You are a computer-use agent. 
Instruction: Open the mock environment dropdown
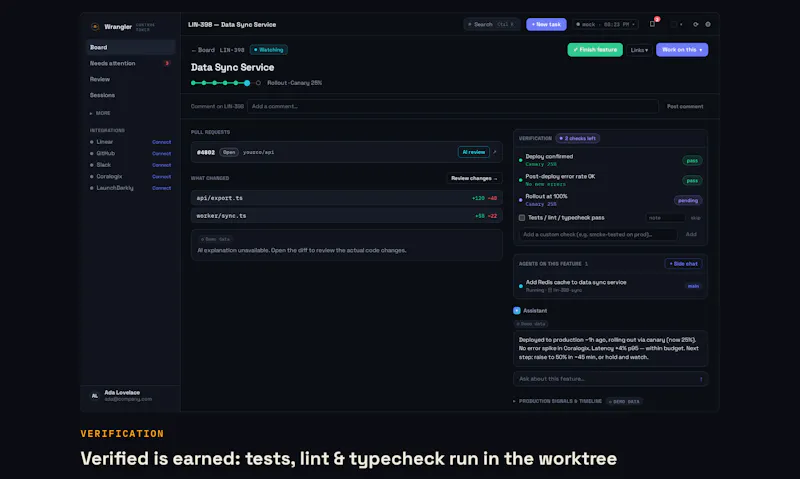[x=606, y=24]
